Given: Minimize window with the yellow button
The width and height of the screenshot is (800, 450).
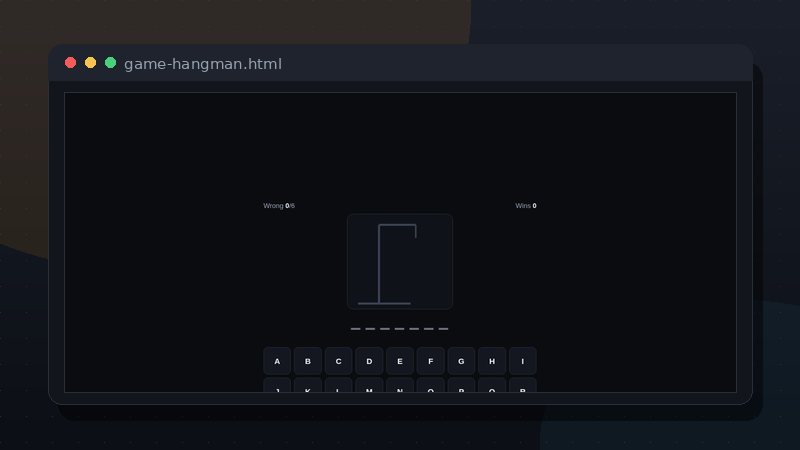Looking at the screenshot, I should [90, 63].
